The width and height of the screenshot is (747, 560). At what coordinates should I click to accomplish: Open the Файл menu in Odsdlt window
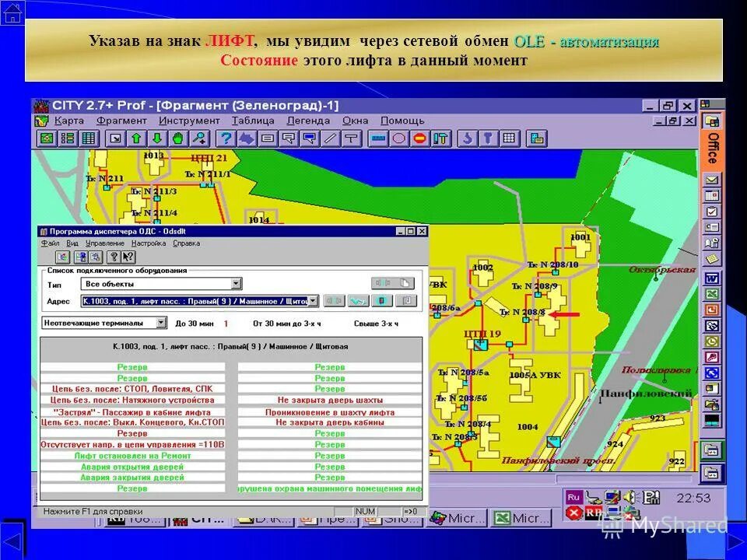pyautogui.click(x=50, y=243)
